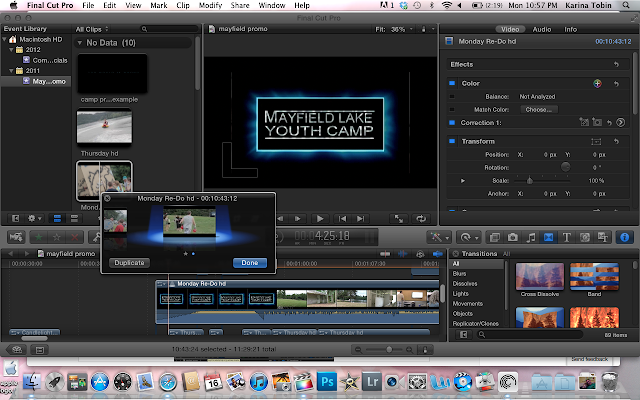This screenshot has height=400, width=640.
Task: Toggle the Inspector info button
Action: click(624, 237)
